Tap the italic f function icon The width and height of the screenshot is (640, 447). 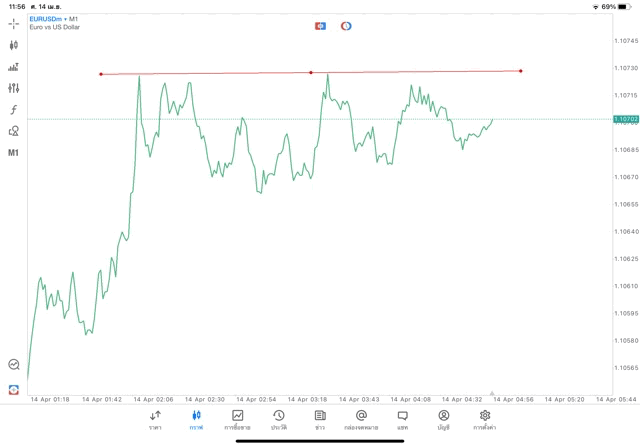(14, 110)
